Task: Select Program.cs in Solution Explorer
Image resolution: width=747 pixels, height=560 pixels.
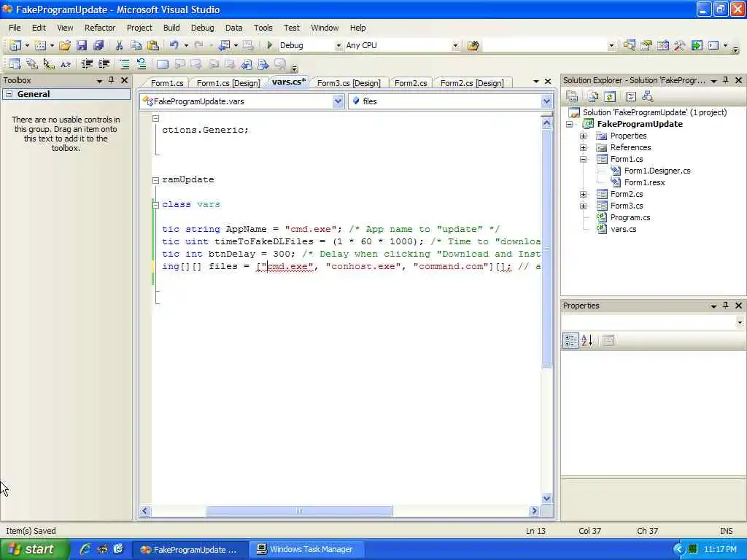Action: tap(630, 217)
